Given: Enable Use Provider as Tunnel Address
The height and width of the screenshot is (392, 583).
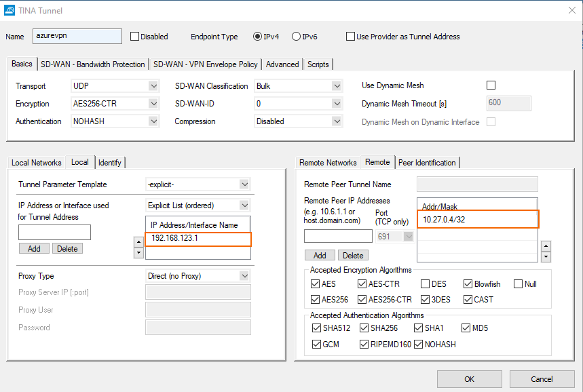Looking at the screenshot, I should [350, 37].
